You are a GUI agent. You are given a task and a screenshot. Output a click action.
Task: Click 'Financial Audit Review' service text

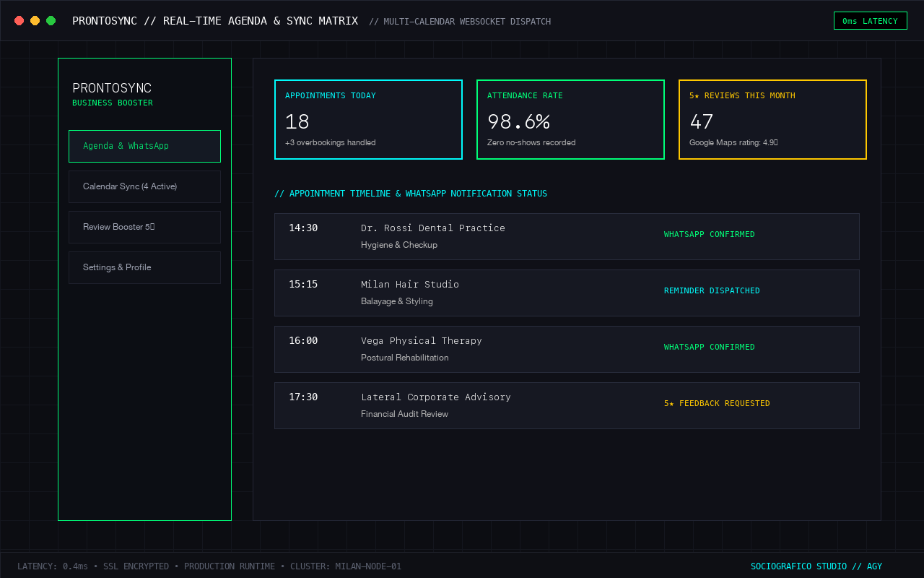(404, 414)
